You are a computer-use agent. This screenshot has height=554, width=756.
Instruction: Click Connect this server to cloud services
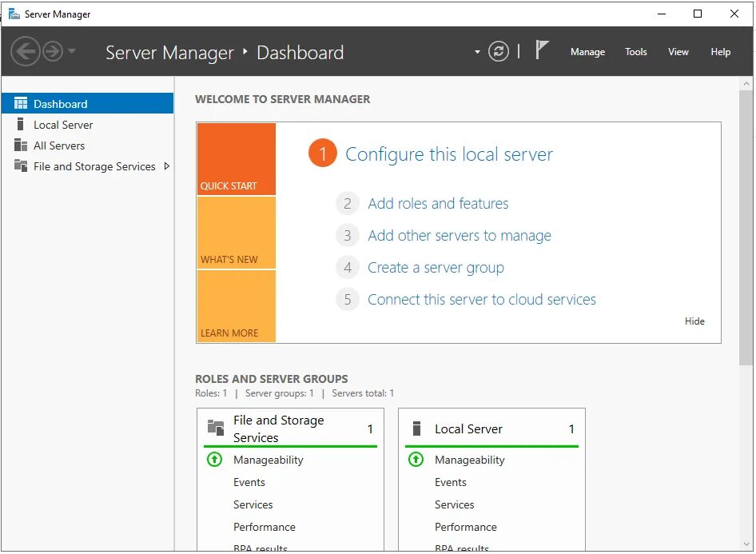pos(481,300)
